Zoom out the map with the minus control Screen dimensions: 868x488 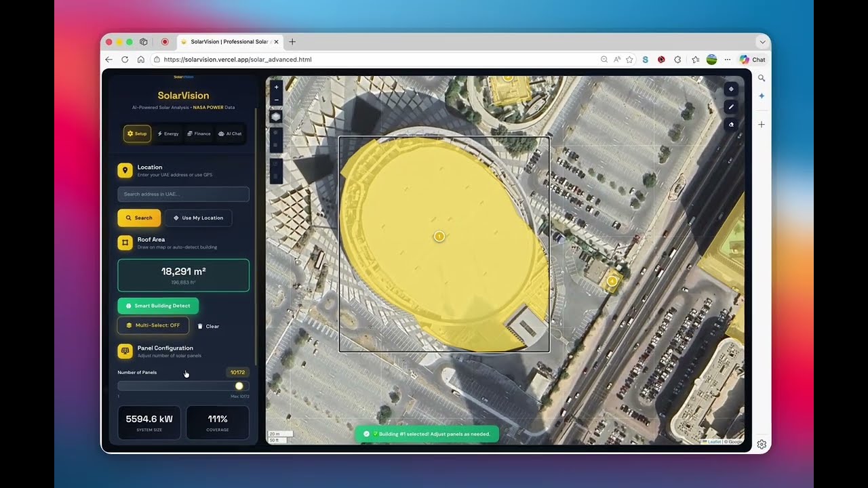276,100
